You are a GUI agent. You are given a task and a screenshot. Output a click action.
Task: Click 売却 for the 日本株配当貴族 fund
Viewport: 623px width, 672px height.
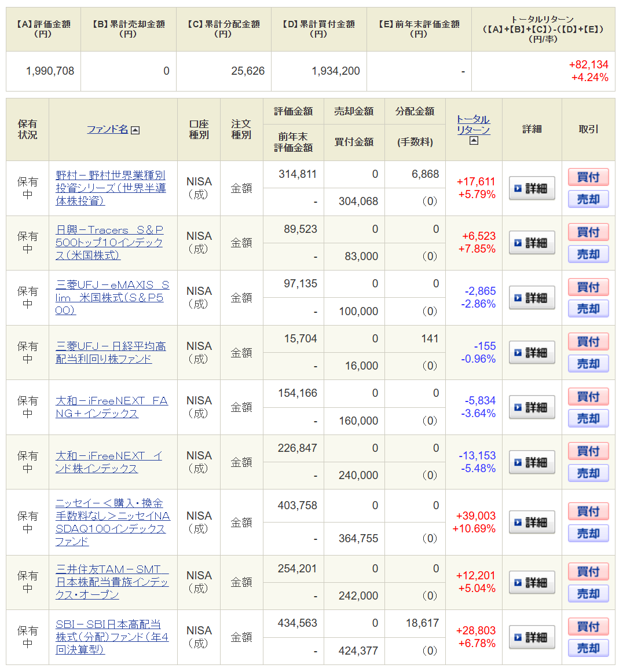click(x=588, y=594)
